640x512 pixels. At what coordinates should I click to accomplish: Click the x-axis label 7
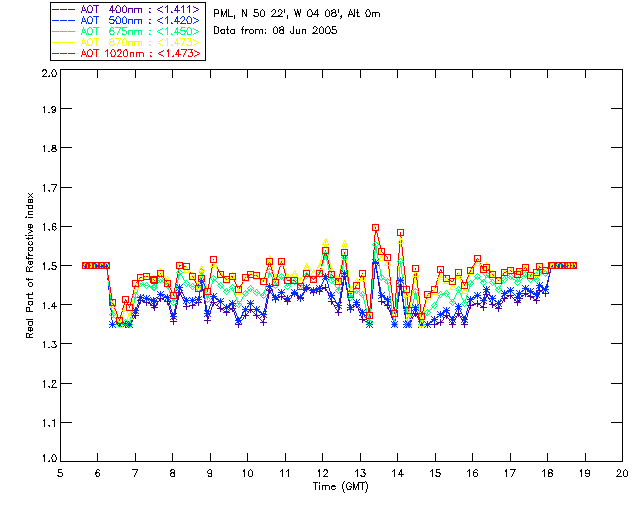[135, 473]
